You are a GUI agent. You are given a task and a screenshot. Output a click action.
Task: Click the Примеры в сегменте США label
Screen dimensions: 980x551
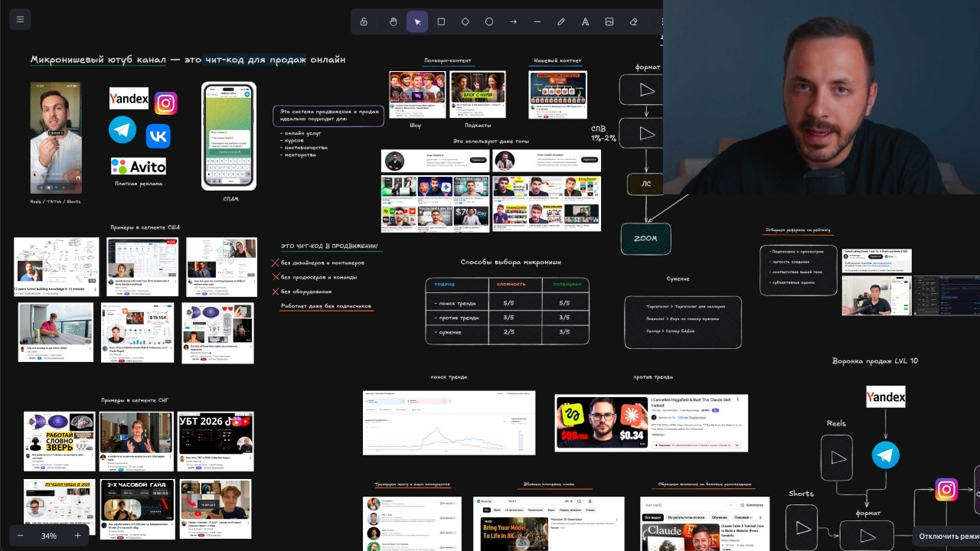[x=144, y=227]
